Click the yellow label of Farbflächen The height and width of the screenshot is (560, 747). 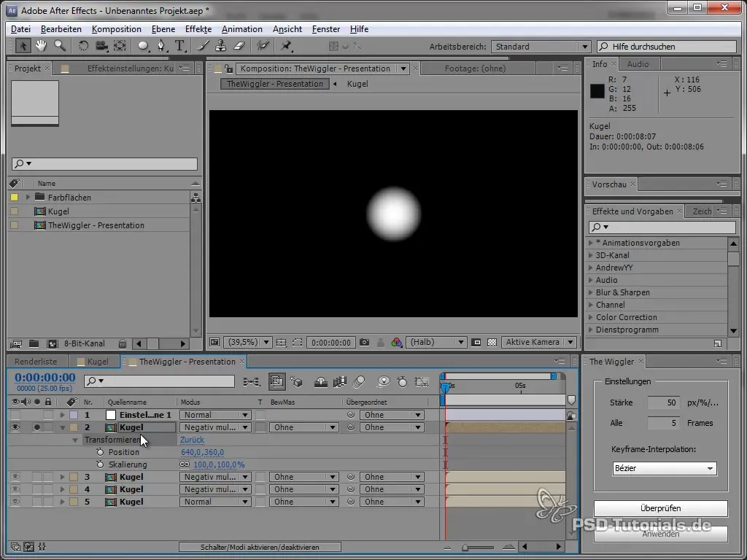[15, 197]
